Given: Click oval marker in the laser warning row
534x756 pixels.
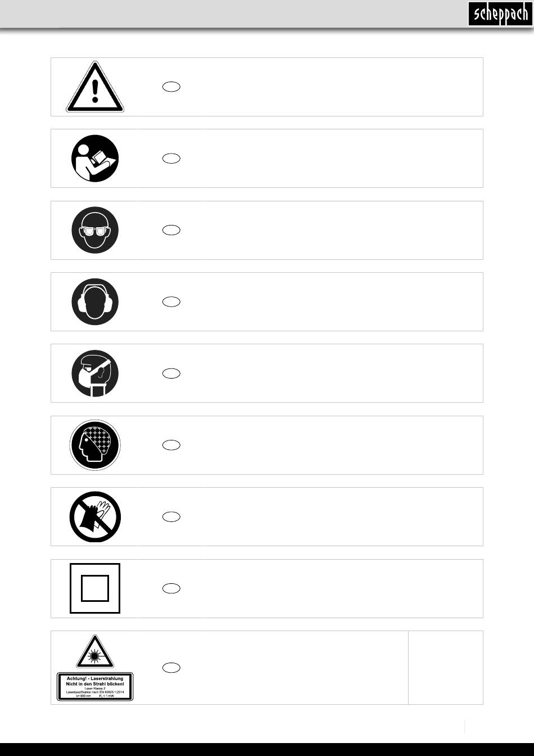Looking at the screenshot, I should click(171, 668).
